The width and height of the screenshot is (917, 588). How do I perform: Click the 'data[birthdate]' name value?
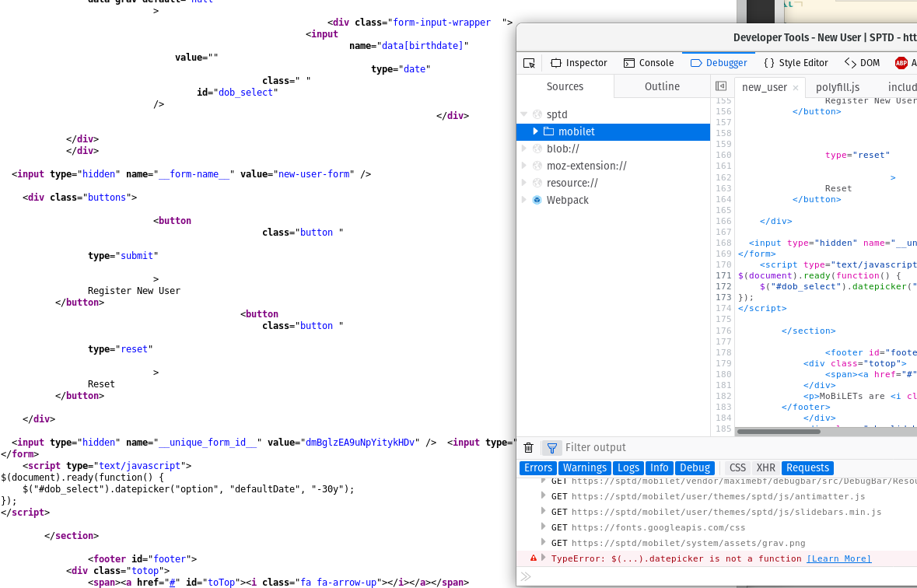coord(422,46)
